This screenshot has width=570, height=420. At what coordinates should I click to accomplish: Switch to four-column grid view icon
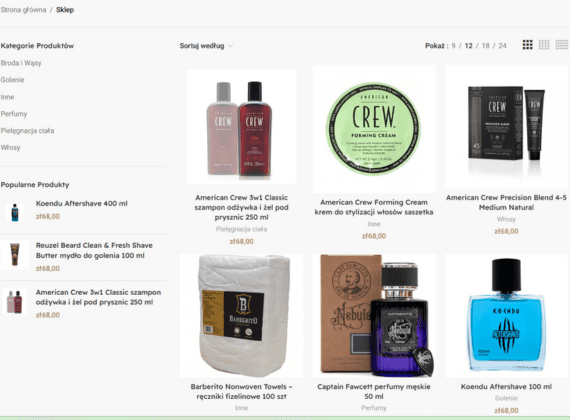(x=544, y=45)
